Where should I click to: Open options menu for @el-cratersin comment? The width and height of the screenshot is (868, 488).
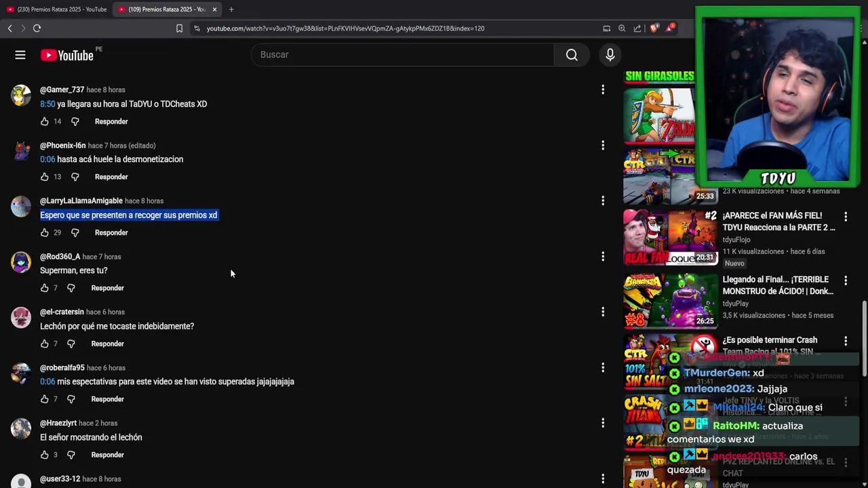point(603,312)
